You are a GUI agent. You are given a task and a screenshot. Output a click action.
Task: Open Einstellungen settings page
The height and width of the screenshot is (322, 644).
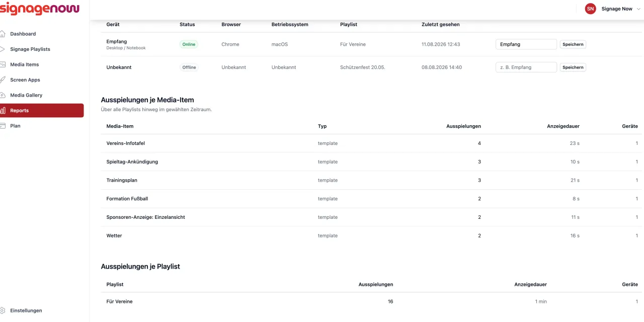(x=42, y=310)
